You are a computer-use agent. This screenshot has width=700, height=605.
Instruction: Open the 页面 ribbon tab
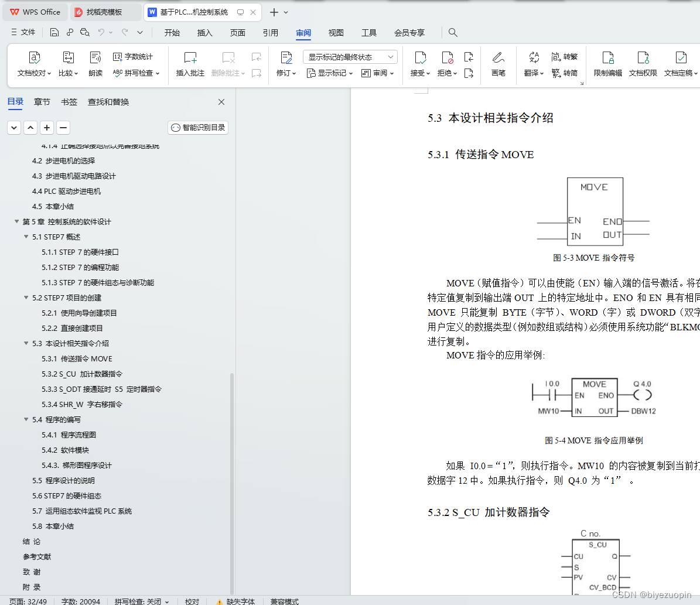[x=237, y=33]
